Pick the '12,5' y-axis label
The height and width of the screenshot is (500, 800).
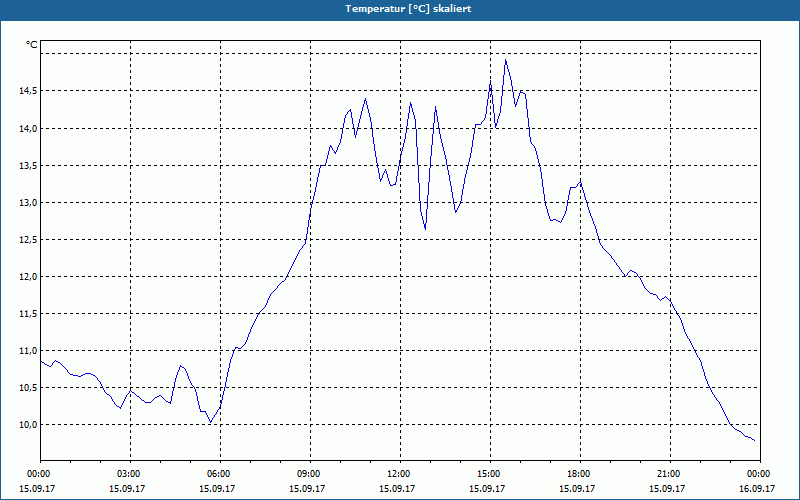[x=29, y=240]
